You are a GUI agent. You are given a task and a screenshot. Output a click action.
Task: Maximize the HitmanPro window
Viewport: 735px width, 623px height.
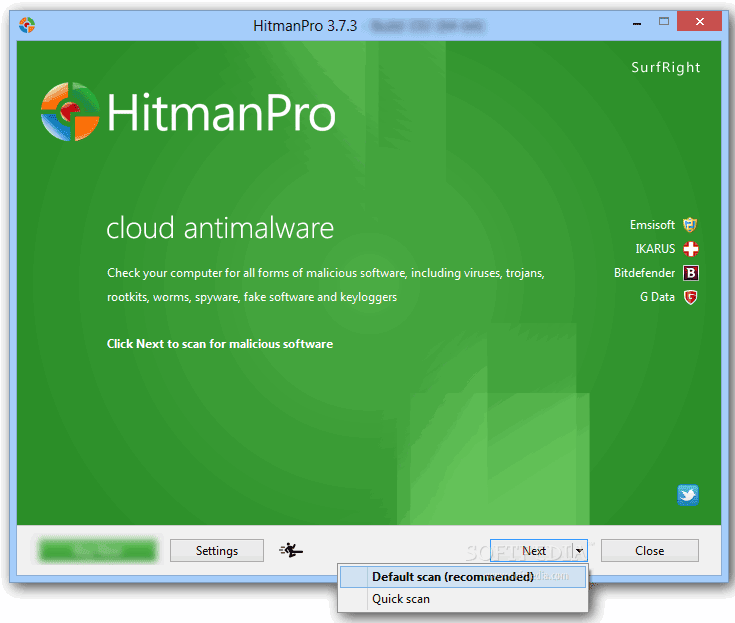[664, 22]
